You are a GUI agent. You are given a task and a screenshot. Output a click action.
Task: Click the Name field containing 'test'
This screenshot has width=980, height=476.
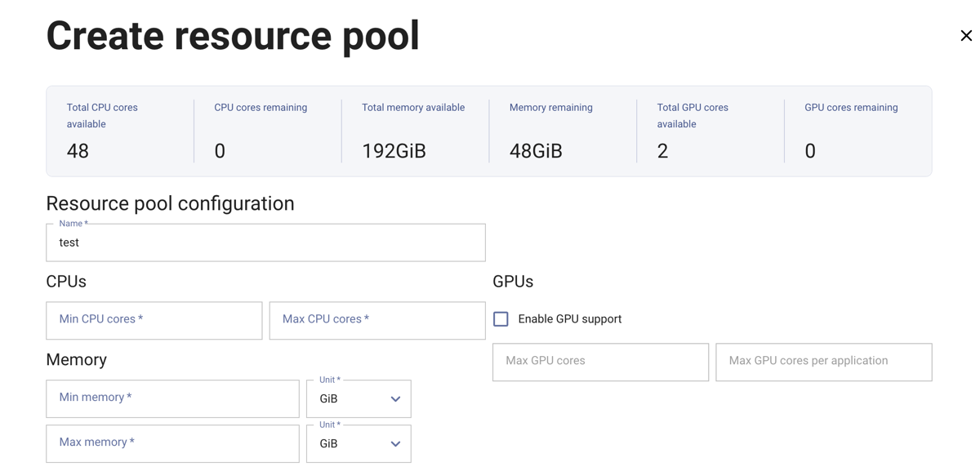[265, 242]
